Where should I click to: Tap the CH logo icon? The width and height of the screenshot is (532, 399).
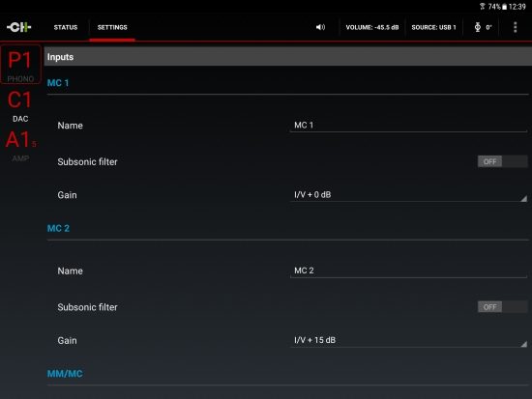pyautogui.click(x=19, y=27)
